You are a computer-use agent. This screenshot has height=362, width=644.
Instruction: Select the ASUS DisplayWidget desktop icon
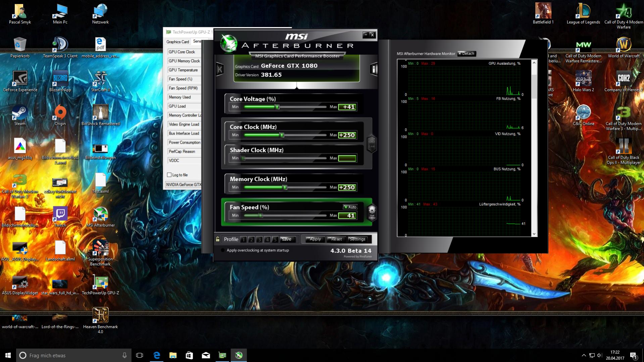tap(20, 285)
